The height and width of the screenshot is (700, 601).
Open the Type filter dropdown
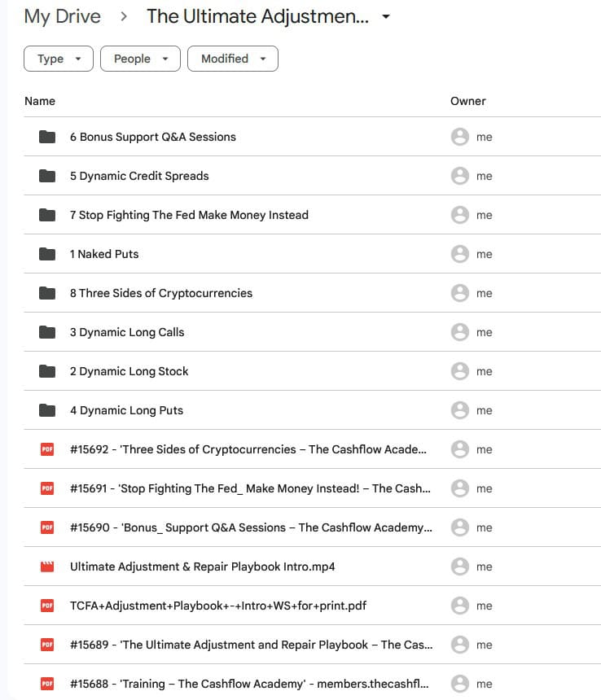click(x=59, y=59)
